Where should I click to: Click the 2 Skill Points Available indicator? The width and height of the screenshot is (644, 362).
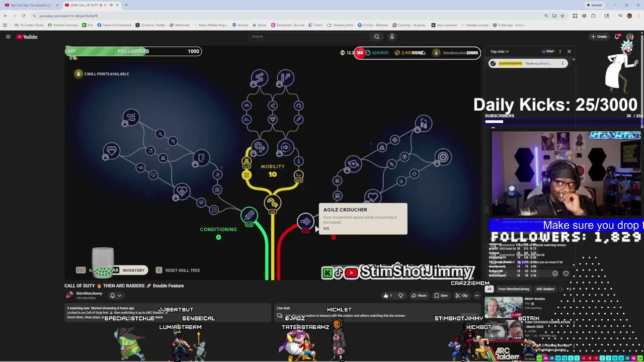click(x=102, y=74)
